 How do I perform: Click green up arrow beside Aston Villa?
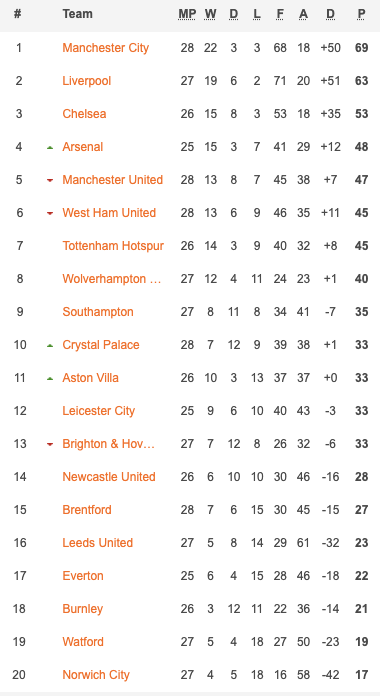[50, 378]
